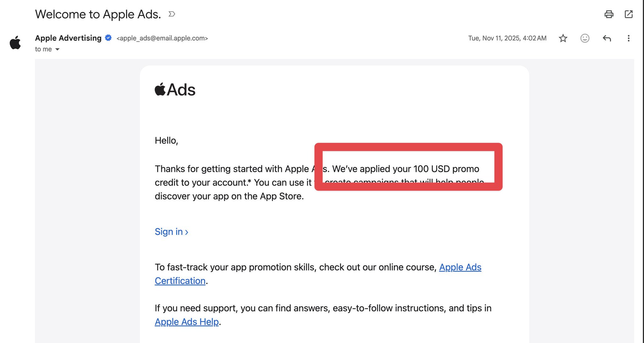Toggle the importance marker beside subject
Screen dimensions: 644x343
tap(172, 14)
